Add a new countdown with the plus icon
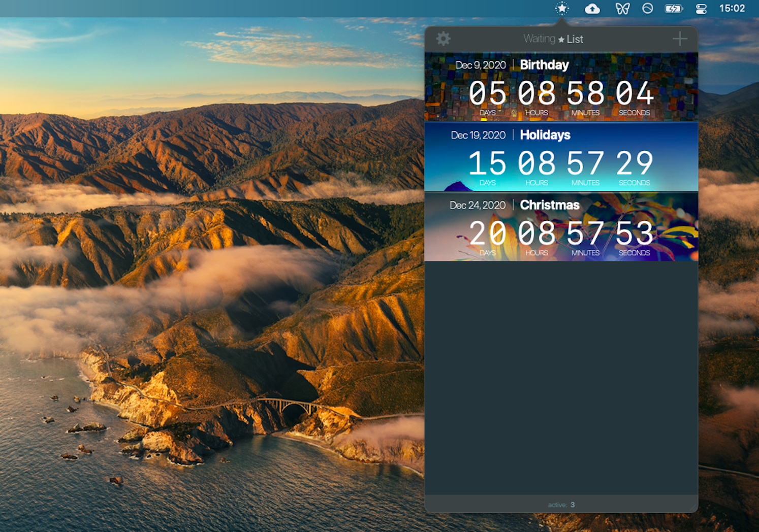 click(680, 38)
